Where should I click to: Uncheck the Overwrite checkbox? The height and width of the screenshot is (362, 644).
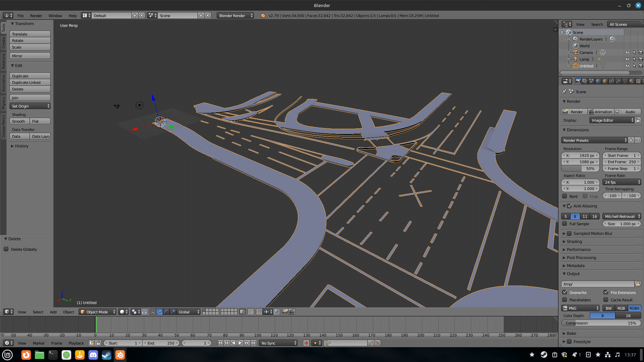565,292
